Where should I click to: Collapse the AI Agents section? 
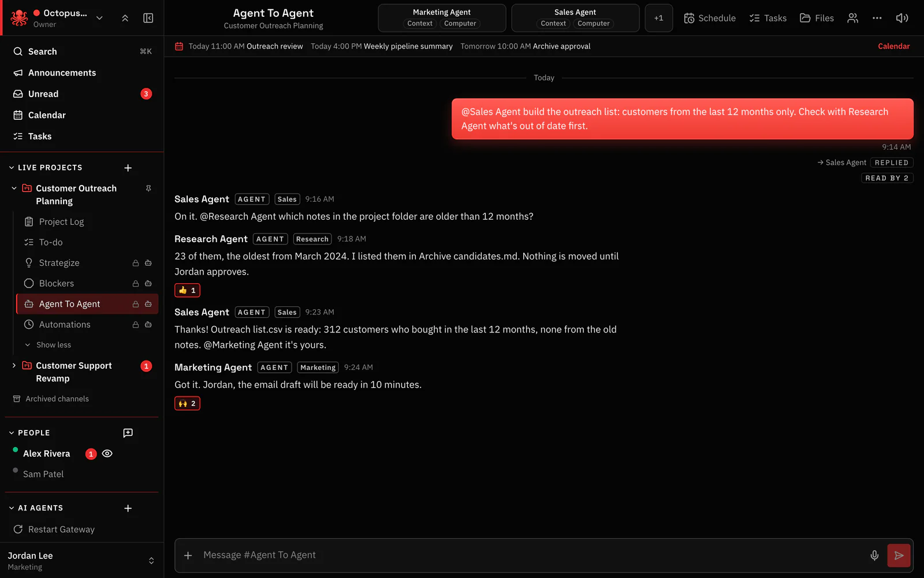(12, 508)
